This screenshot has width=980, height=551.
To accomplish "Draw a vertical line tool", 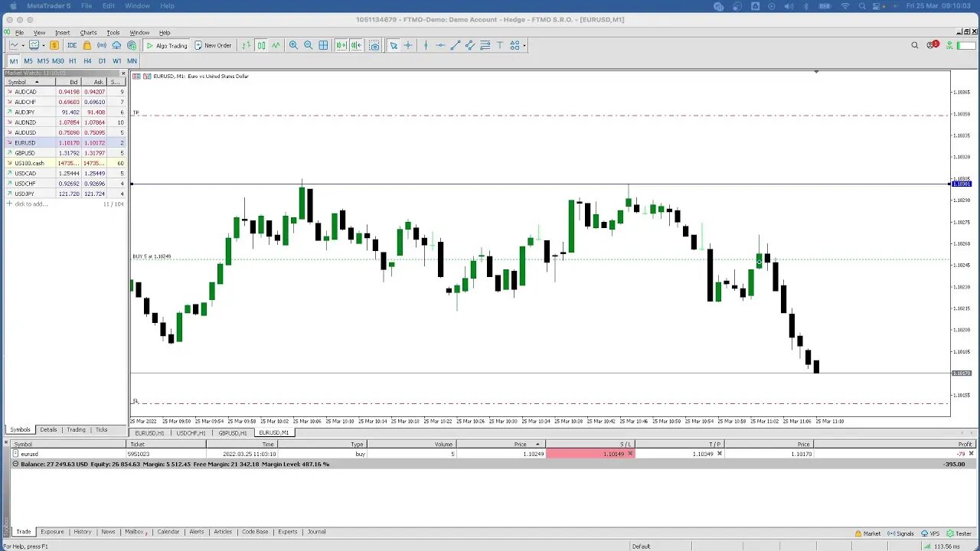I will pos(426,45).
